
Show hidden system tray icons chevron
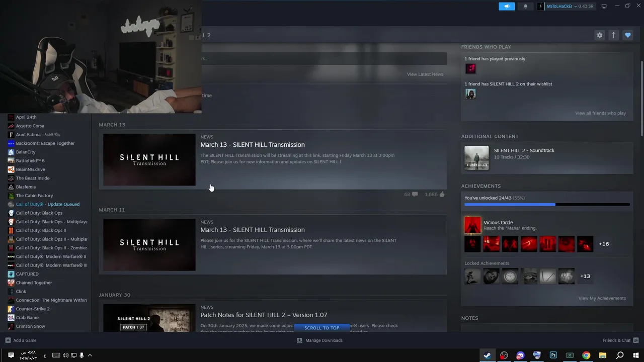coord(90,355)
